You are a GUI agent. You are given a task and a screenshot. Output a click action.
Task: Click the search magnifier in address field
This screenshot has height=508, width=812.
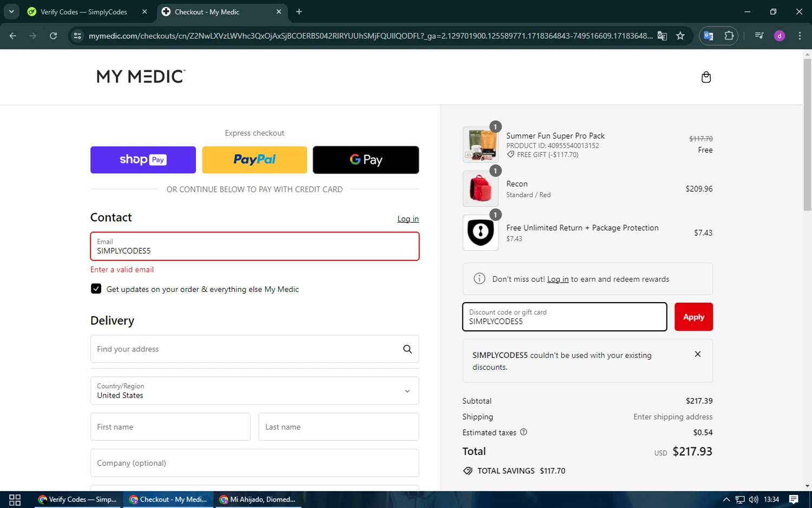click(407, 349)
